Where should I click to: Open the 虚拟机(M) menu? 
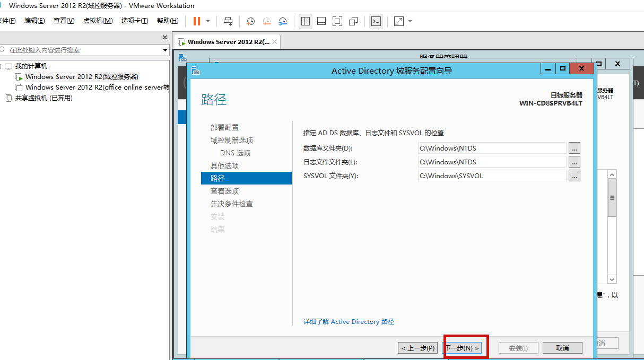click(98, 21)
